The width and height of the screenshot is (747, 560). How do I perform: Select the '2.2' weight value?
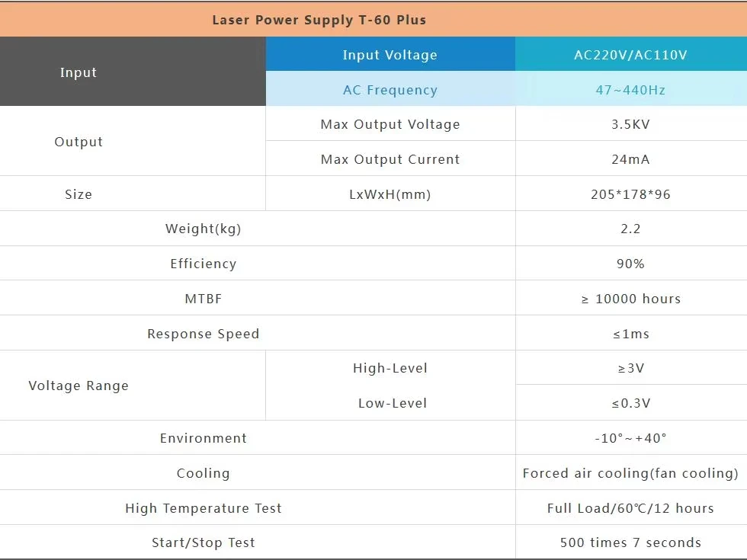[x=631, y=229]
